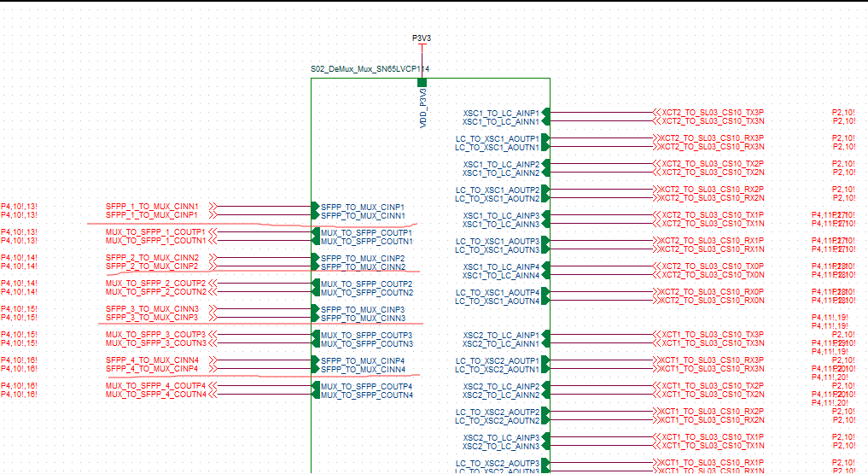The height and width of the screenshot is (474, 868).
Task: Select pin name XSC1_TO_LC_AINP2
Action: pyautogui.click(x=501, y=165)
